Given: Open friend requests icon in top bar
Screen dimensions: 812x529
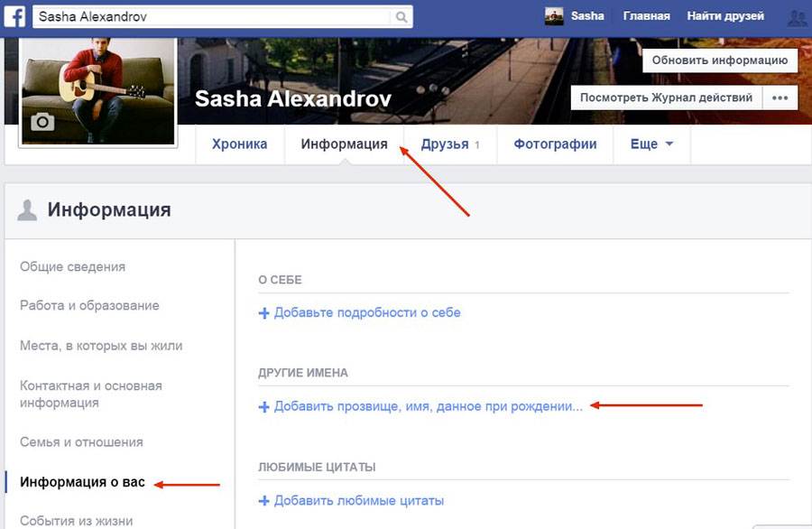Looking at the screenshot, I should tap(797, 17).
